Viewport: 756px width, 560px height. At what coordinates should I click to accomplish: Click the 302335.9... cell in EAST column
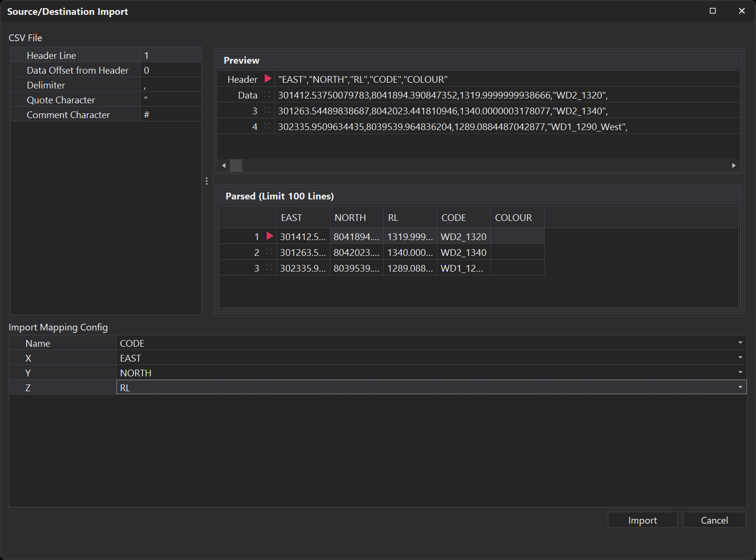click(x=303, y=268)
